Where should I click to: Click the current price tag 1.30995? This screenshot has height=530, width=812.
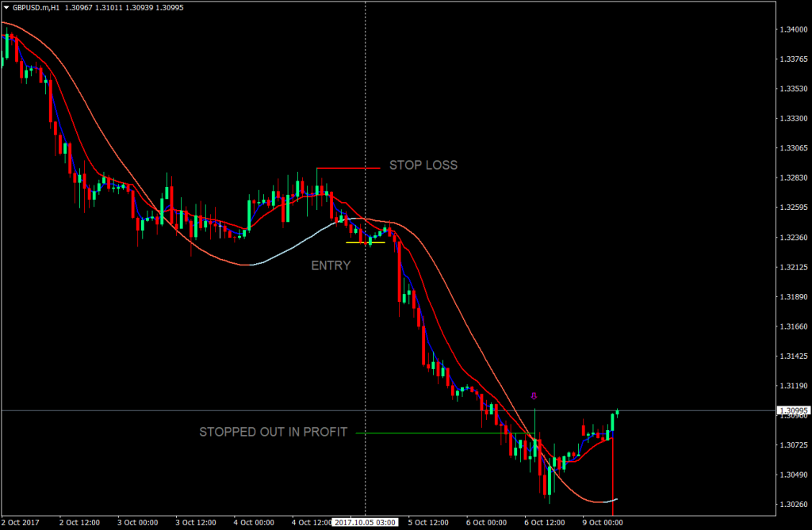(792, 410)
